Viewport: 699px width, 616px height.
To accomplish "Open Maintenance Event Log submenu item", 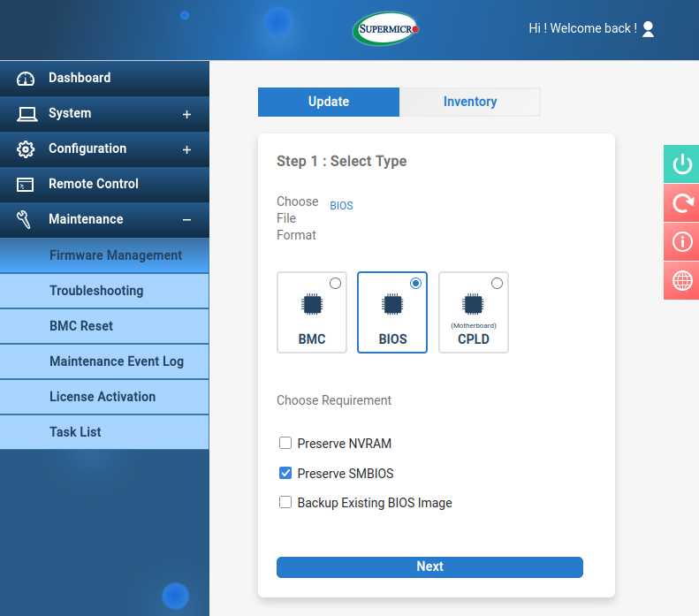I will tap(104, 361).
